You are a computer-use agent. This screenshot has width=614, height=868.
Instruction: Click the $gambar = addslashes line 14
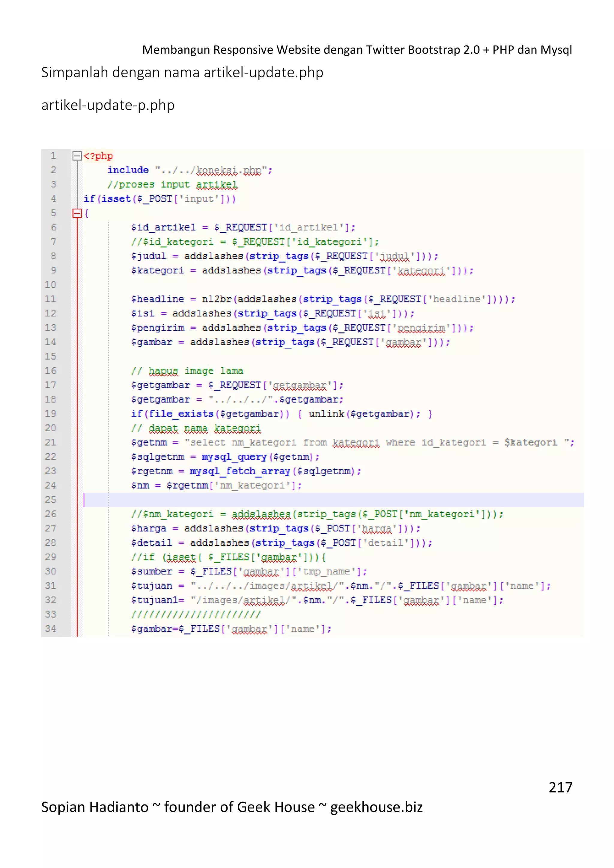(291, 342)
